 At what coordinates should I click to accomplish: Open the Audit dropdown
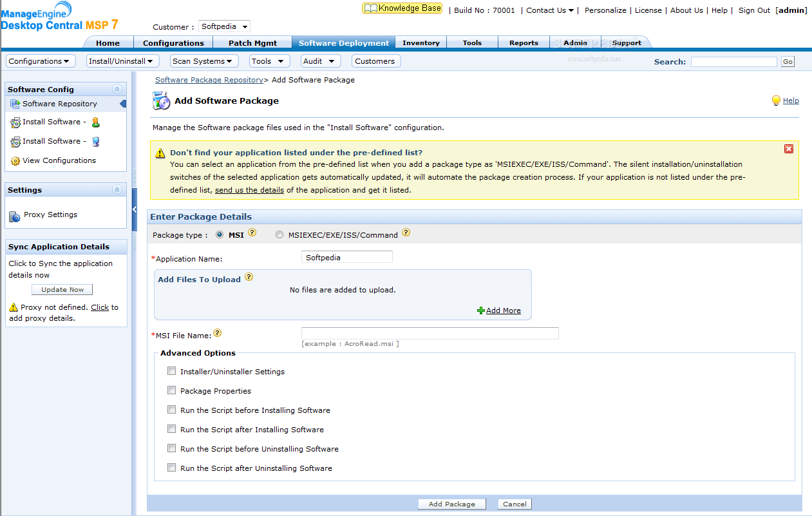(x=321, y=61)
